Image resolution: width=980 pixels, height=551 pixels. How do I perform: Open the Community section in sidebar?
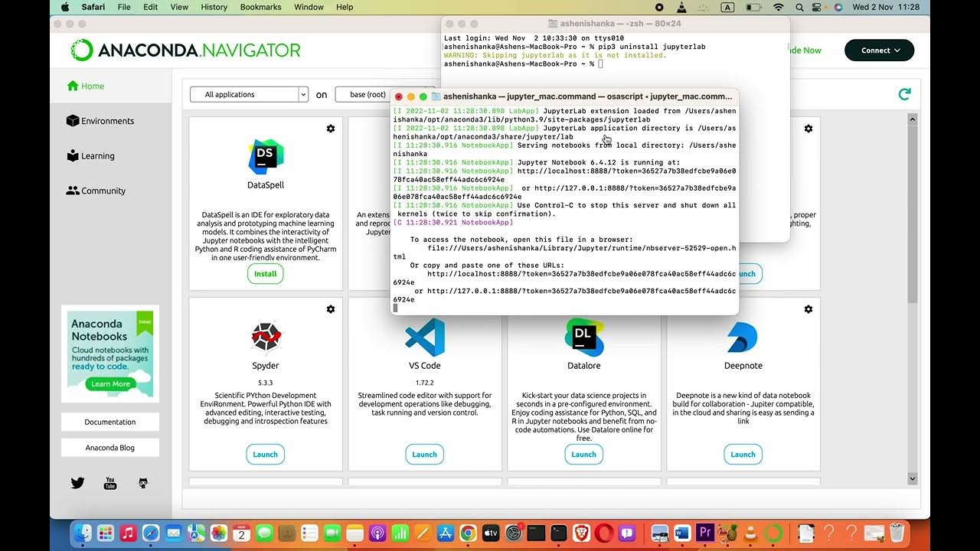point(96,191)
